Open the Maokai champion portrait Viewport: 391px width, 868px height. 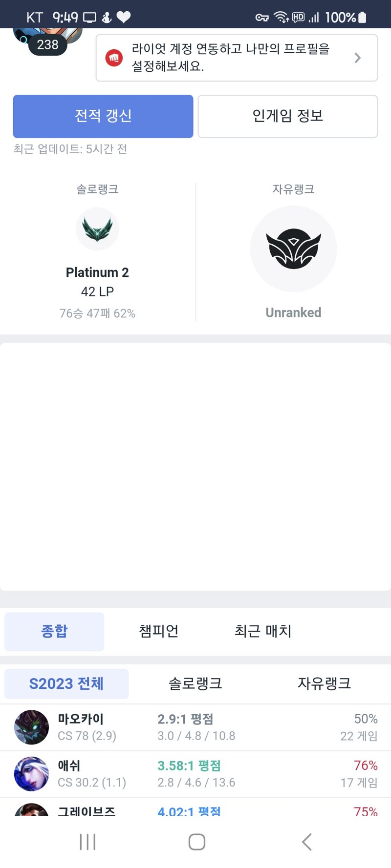tap(32, 727)
